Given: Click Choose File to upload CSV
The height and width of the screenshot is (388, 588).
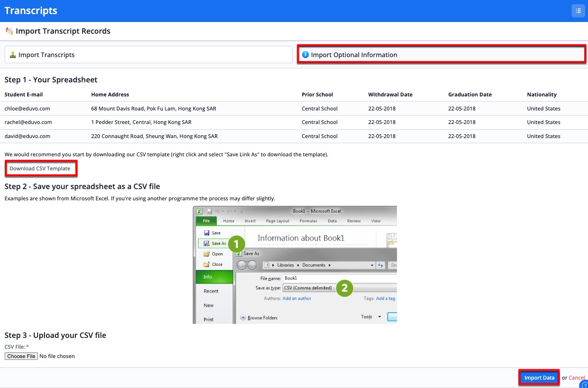Looking at the screenshot, I should tap(21, 356).
